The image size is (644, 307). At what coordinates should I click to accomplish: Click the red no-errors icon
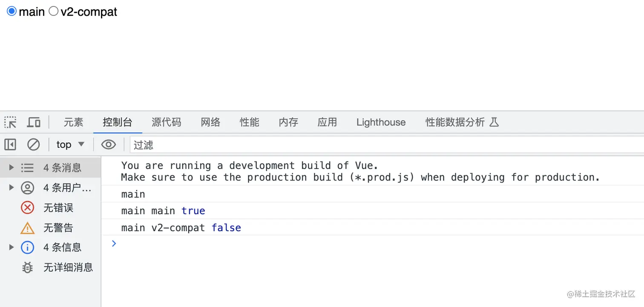pyautogui.click(x=27, y=208)
